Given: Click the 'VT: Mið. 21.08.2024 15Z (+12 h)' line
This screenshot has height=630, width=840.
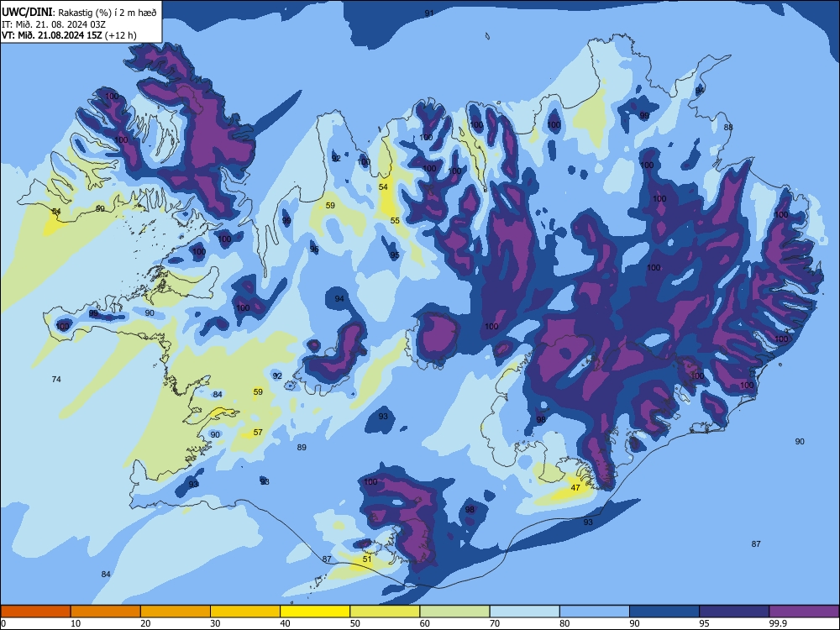Looking at the screenshot, I should (69, 35).
